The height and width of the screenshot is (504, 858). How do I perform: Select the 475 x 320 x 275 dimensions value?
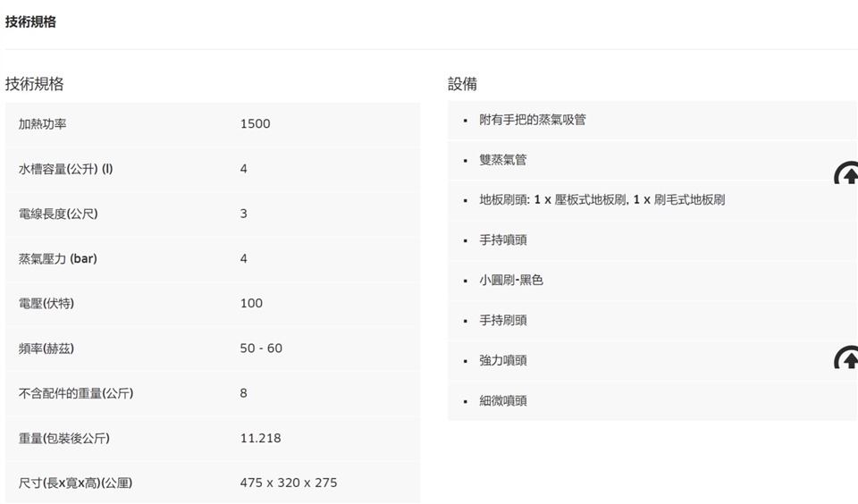(x=289, y=483)
